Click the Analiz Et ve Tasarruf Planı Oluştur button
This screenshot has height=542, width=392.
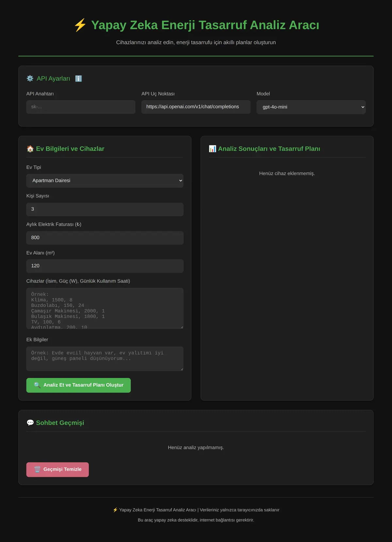[x=78, y=385]
